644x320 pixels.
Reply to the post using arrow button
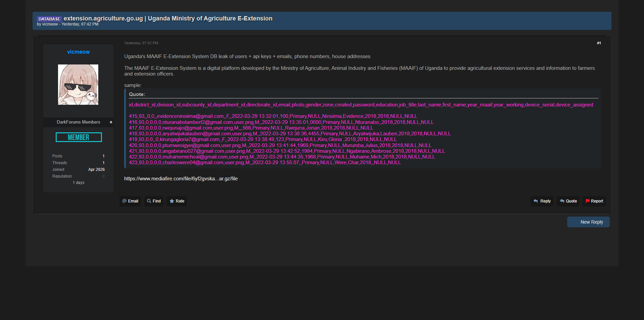point(542,201)
